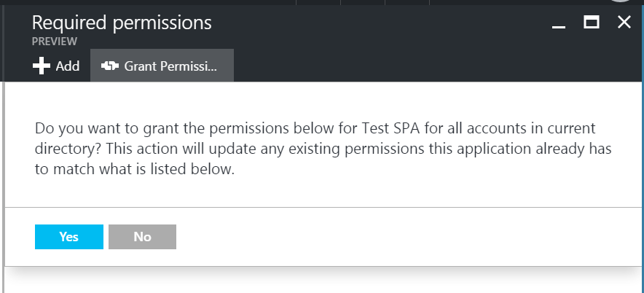Image resolution: width=644 pixels, height=293 pixels.
Task: Click the Required permissions blade title
Action: click(x=122, y=22)
